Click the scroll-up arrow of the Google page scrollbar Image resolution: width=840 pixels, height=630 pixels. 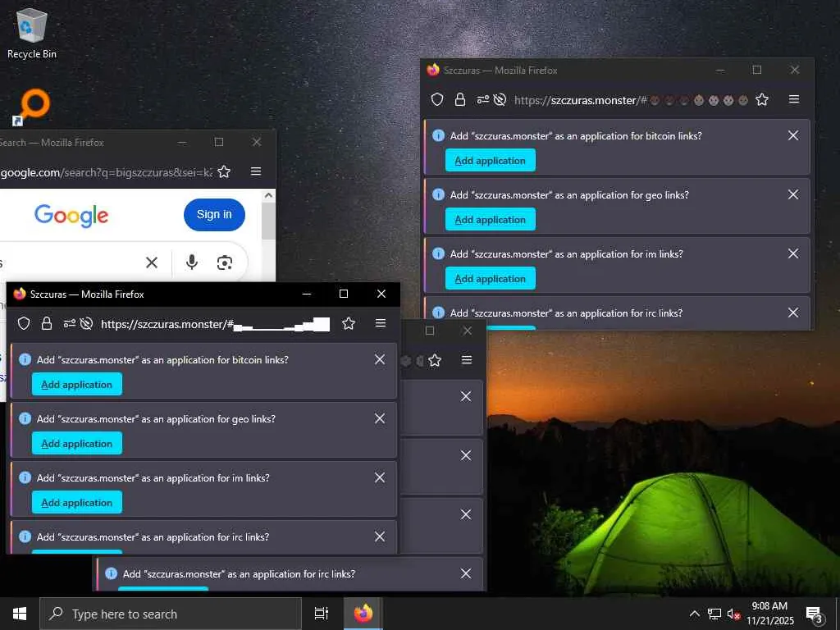(x=268, y=195)
